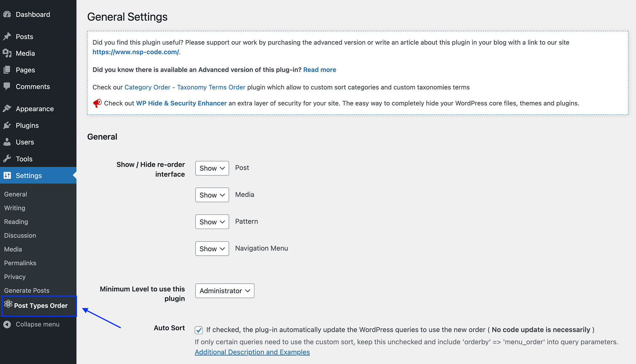Open the Settings menu item
This screenshot has height=364, width=636.
29,175
